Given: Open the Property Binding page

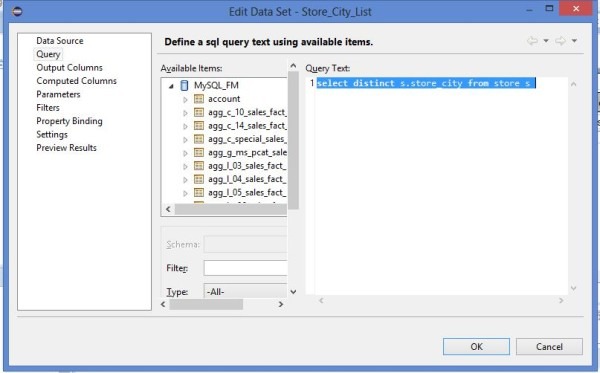Looking at the screenshot, I should (x=69, y=121).
